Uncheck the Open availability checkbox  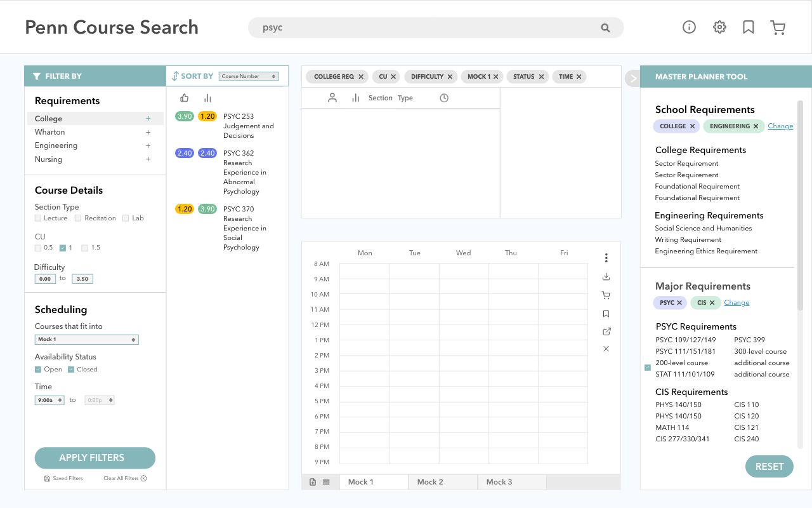pyautogui.click(x=38, y=370)
